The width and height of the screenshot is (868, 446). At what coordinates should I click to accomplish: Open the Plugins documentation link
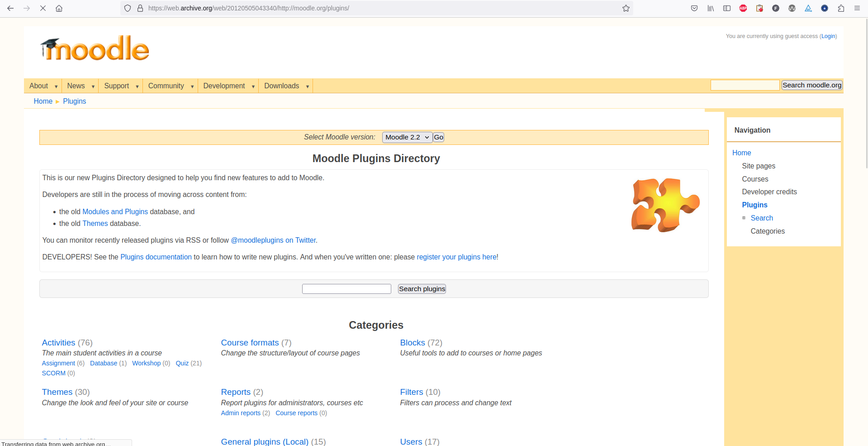coord(156,257)
